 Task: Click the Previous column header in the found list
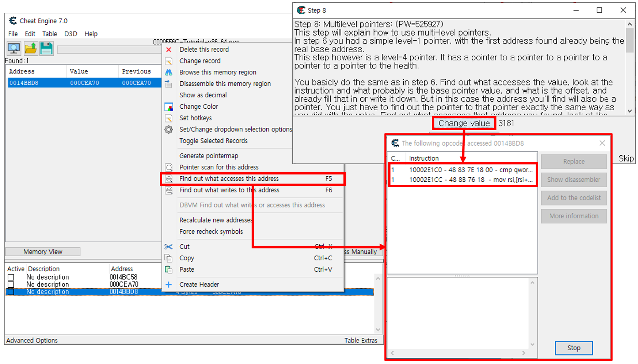(140, 72)
